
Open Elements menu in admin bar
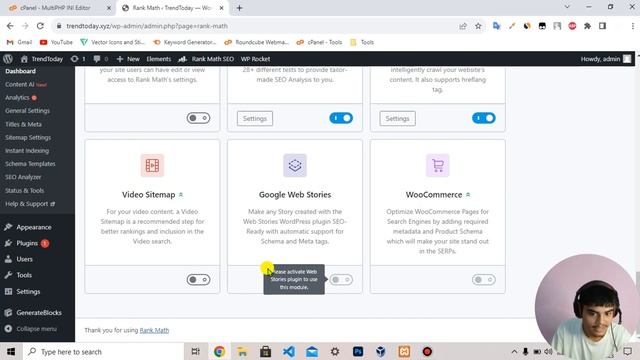(x=158, y=59)
